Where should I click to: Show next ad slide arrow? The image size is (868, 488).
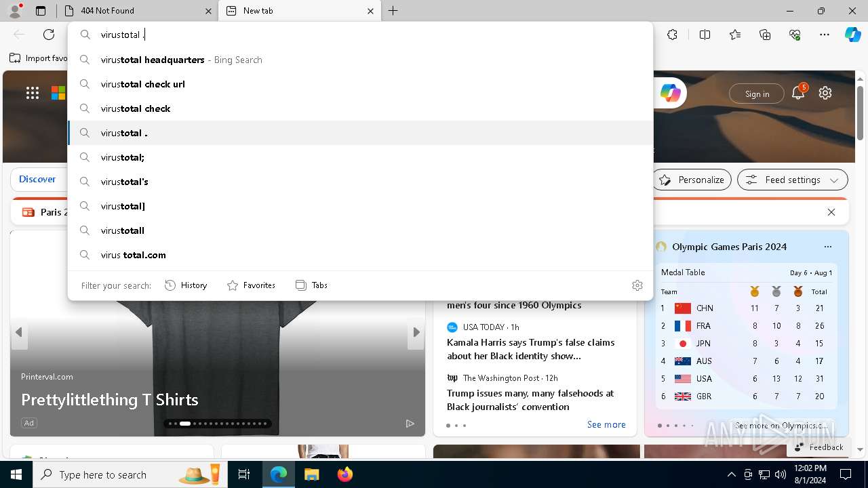click(x=416, y=332)
